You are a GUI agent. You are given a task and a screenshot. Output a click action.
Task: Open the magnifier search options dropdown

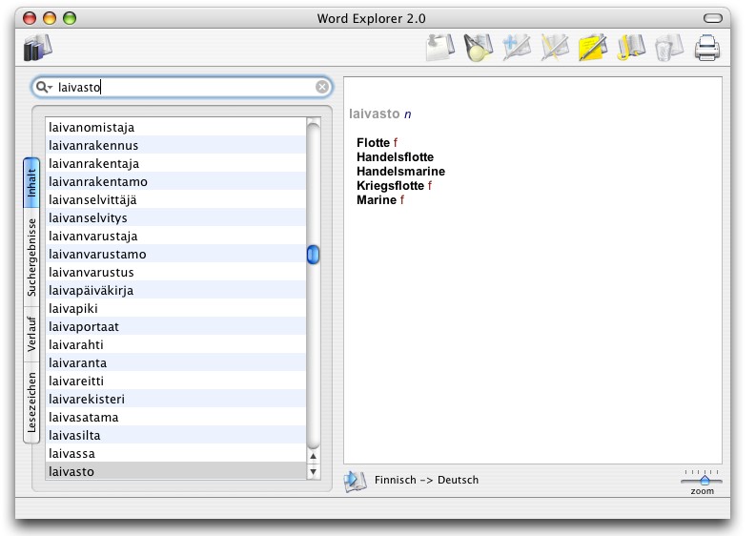[44, 88]
